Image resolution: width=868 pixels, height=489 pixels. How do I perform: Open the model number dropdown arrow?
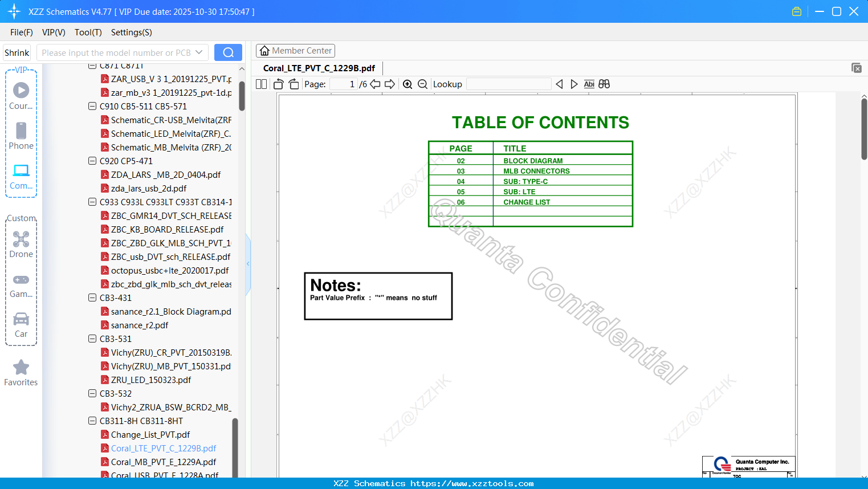click(199, 52)
